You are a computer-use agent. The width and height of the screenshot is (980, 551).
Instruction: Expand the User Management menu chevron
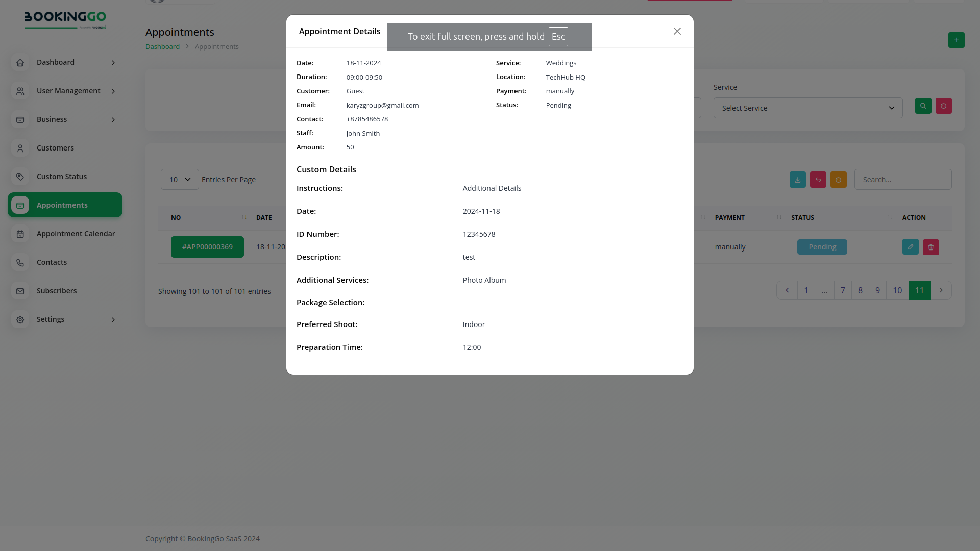pyautogui.click(x=113, y=91)
